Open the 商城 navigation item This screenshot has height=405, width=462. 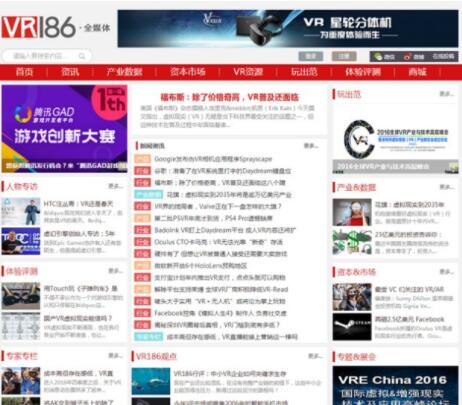417,72
